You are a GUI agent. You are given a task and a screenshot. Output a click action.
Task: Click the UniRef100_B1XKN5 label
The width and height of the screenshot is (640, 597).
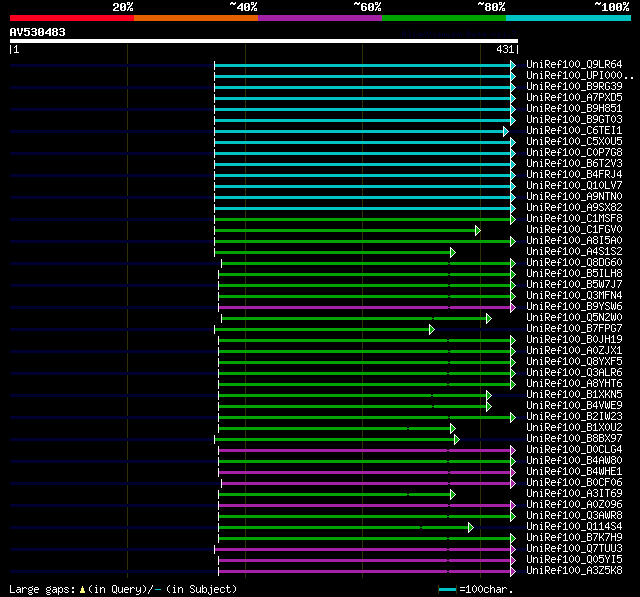click(x=574, y=395)
